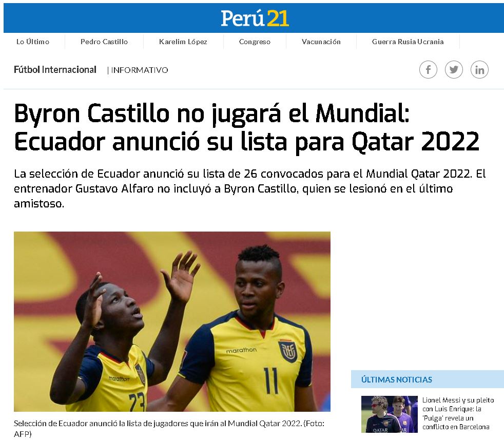Select the Congreso nav item
This screenshot has width=504, height=440.
pyautogui.click(x=255, y=42)
